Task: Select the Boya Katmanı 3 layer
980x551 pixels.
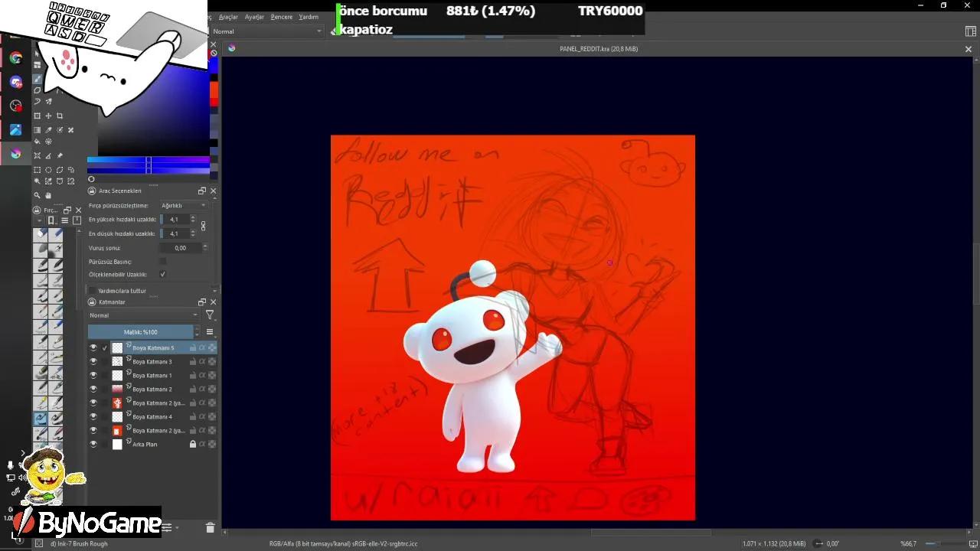Action: (152, 361)
